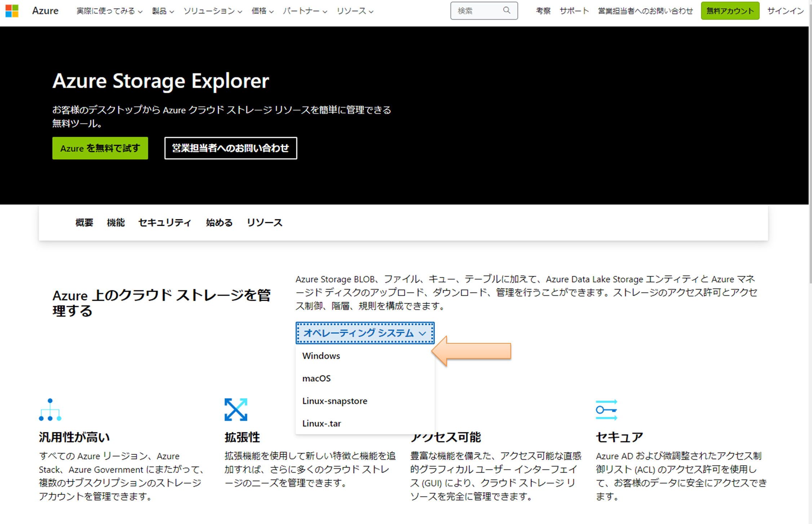The height and width of the screenshot is (524, 812).
Task: Select Windows from the OS list
Action: coord(321,356)
